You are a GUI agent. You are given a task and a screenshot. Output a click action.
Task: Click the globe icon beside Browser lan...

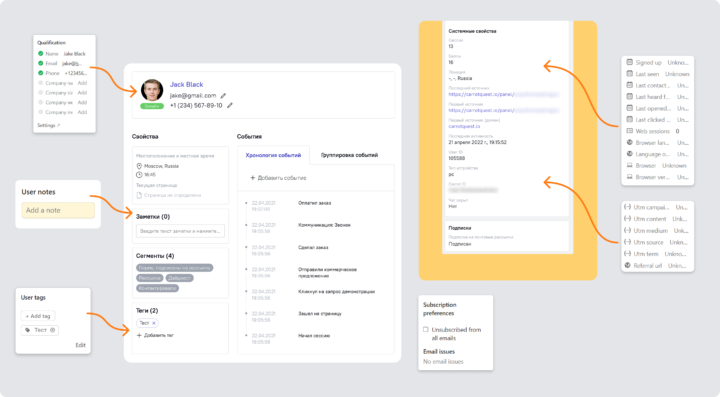coord(630,142)
